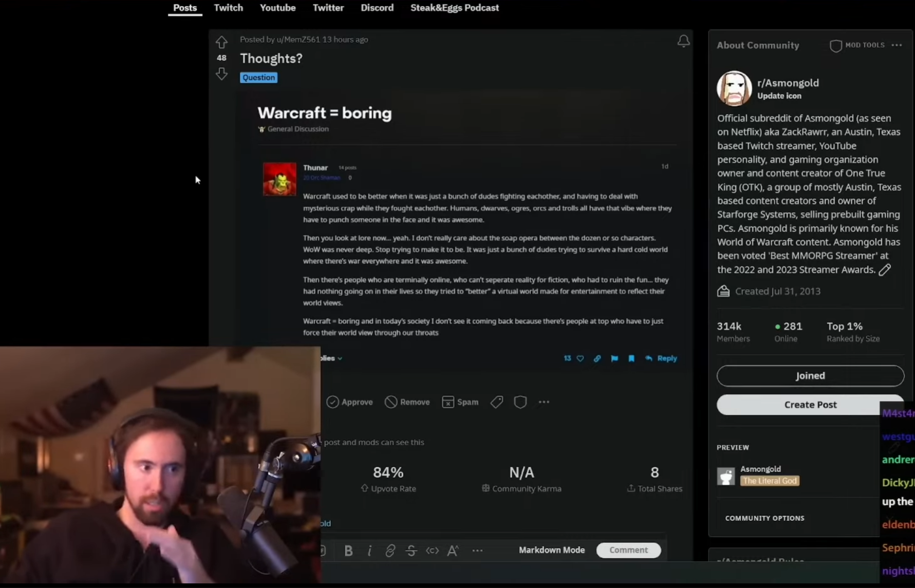This screenshot has width=915, height=588.
Task: Open u/MemZ561 user profile
Action: pos(298,40)
